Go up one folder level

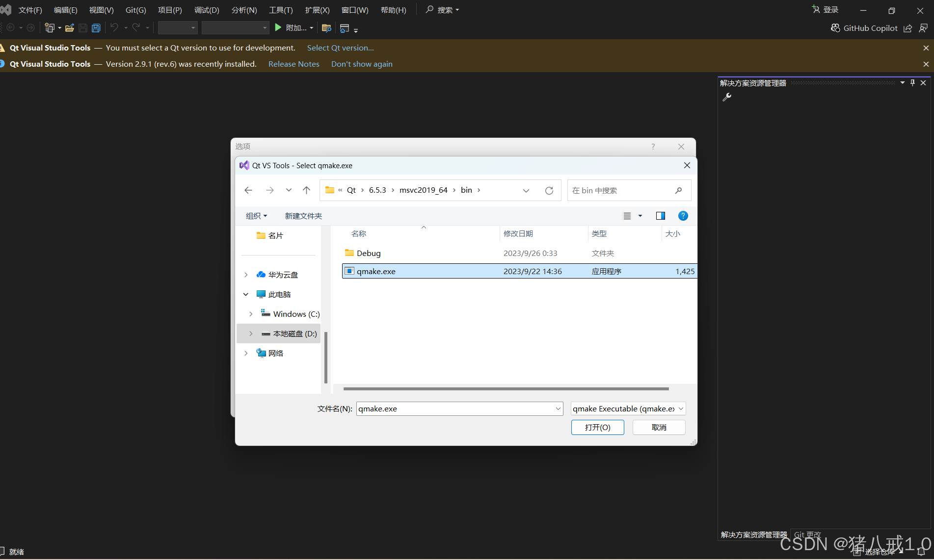(x=307, y=190)
